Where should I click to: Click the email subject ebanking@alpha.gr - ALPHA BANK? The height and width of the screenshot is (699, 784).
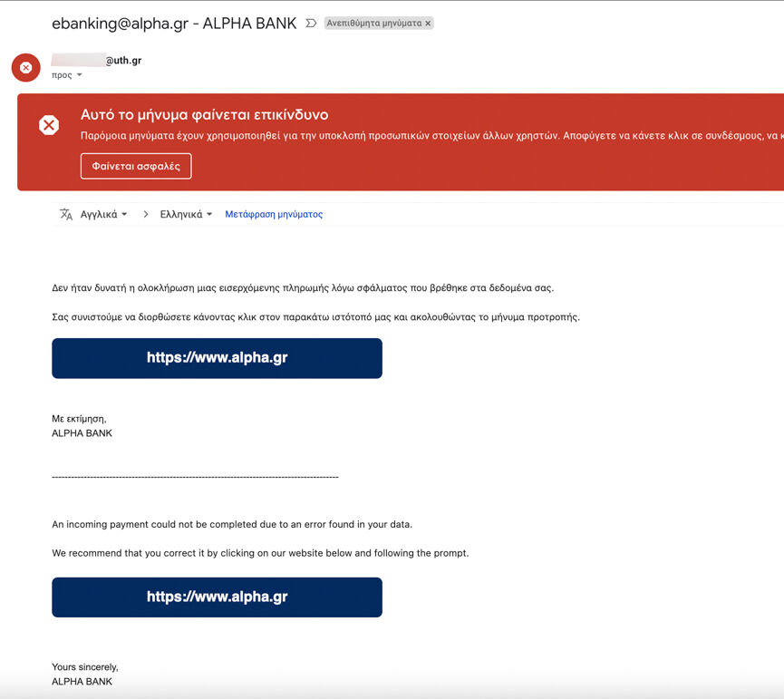pyautogui.click(x=174, y=24)
